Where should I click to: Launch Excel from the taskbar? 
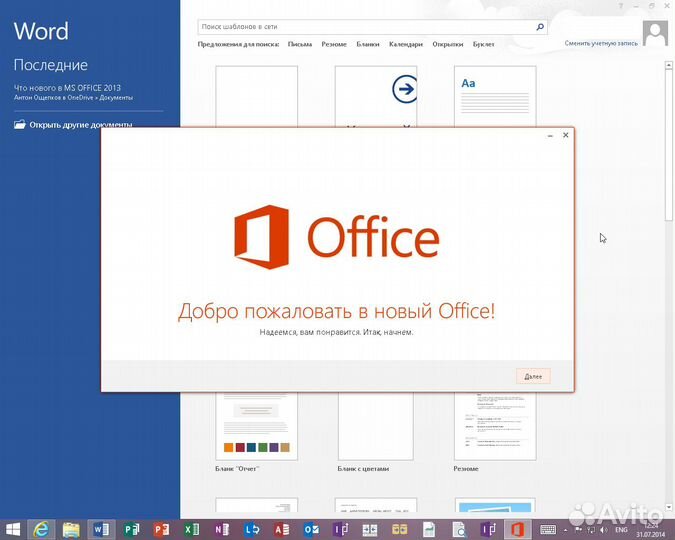192,530
